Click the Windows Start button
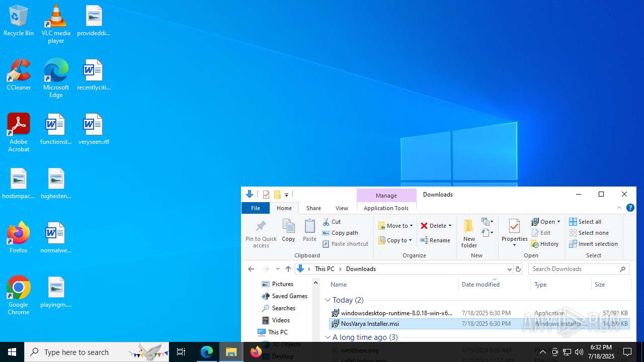Viewport: 644px width, 362px height. 12,352
